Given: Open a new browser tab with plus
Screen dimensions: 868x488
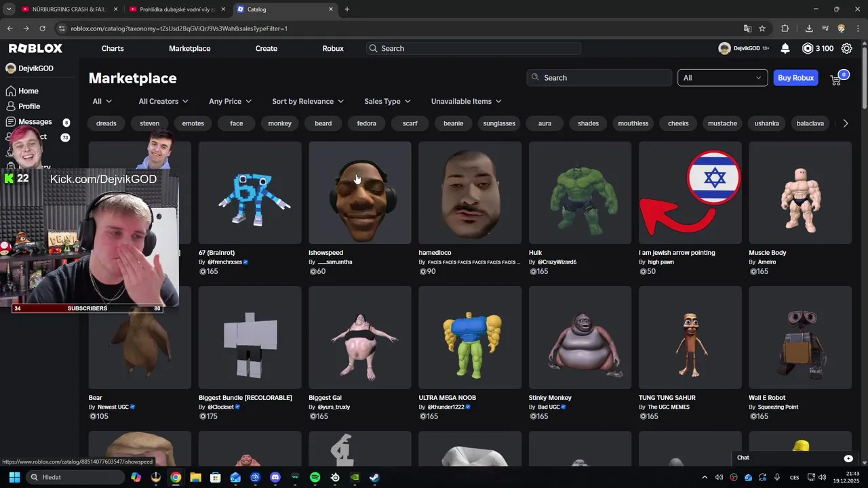Looking at the screenshot, I should tap(347, 9).
